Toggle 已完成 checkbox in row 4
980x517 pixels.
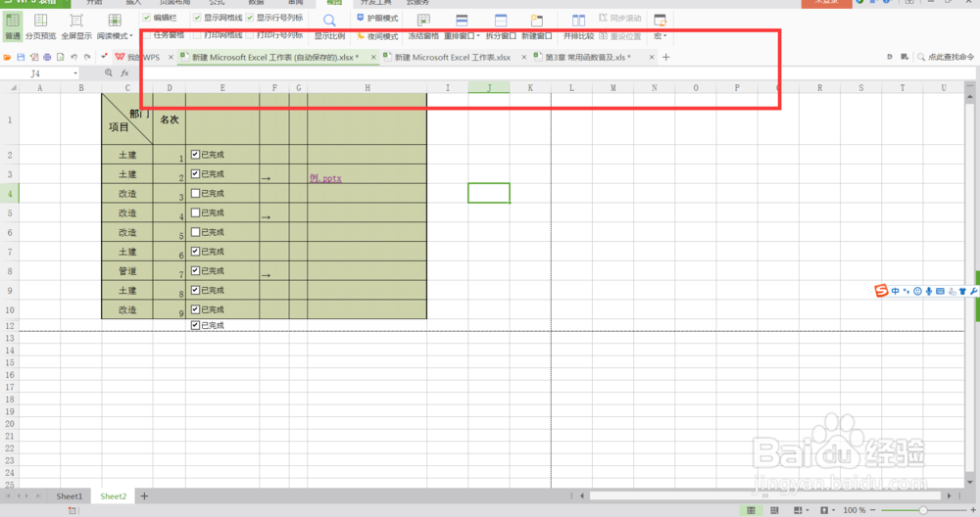(x=196, y=193)
